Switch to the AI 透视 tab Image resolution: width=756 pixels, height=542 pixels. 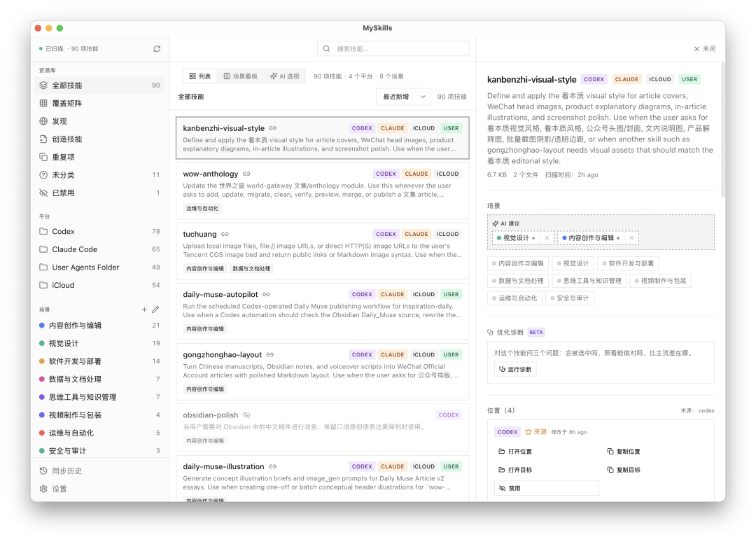pyautogui.click(x=284, y=76)
